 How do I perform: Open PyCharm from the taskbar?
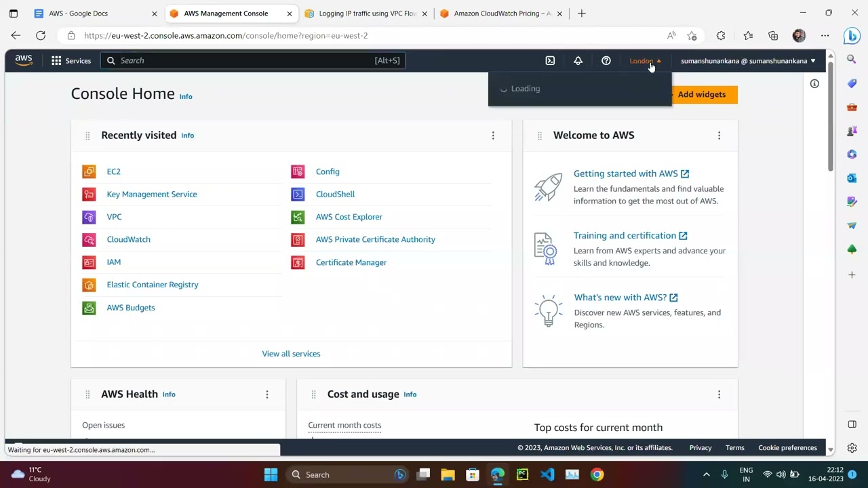point(522,474)
